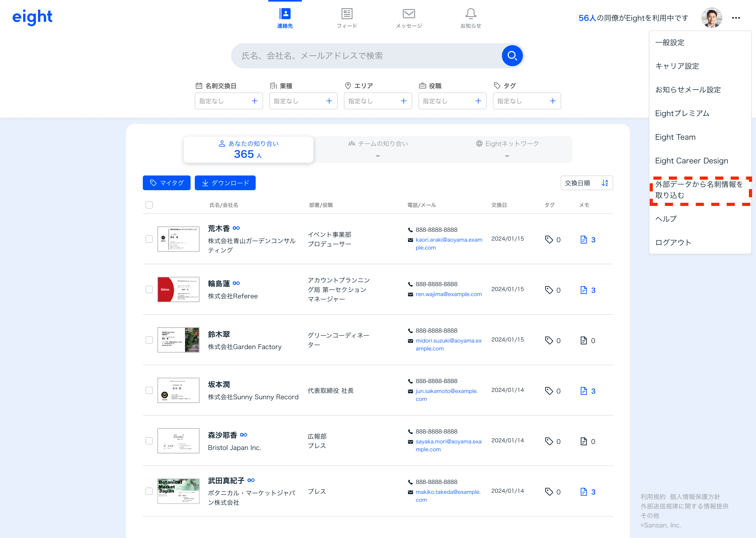Open the memo icon showing 3 for 輪島蓮
This screenshot has width=756, height=538.
584,290
